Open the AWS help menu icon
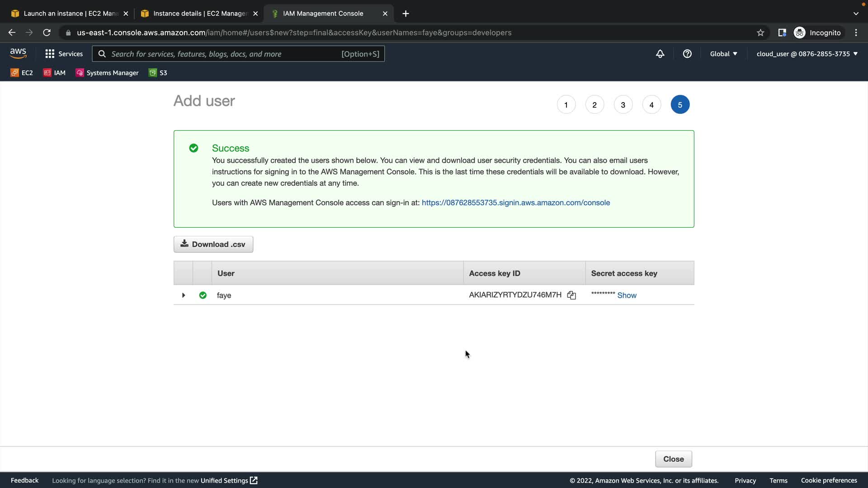 click(x=687, y=54)
